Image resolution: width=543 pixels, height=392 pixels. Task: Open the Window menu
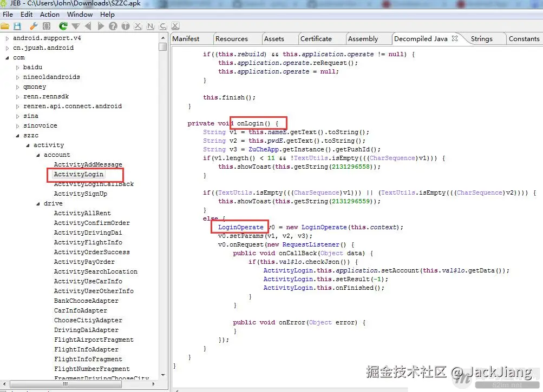80,15
